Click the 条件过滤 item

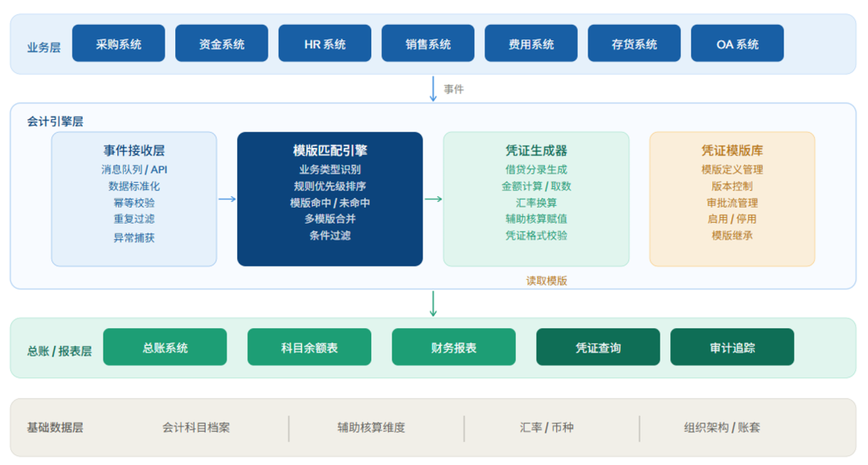pyautogui.click(x=330, y=236)
